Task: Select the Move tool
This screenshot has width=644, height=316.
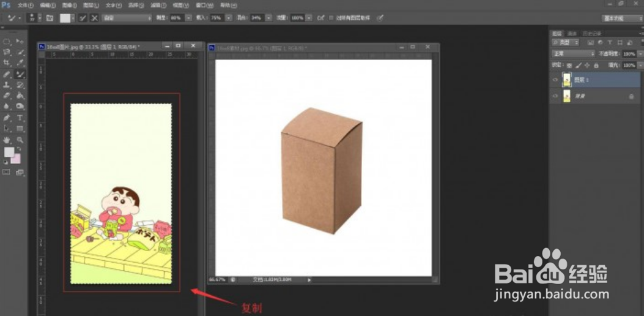Action: [x=20, y=42]
